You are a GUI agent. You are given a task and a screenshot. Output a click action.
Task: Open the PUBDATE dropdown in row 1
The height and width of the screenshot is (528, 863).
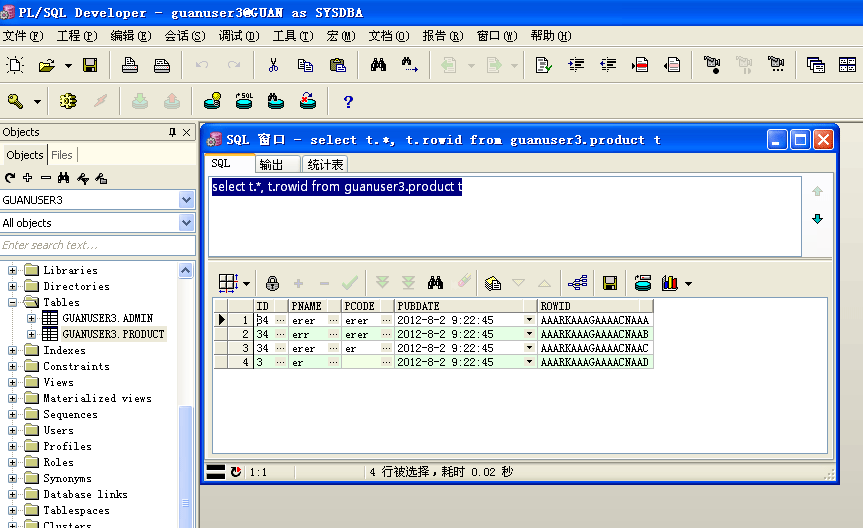pos(529,319)
